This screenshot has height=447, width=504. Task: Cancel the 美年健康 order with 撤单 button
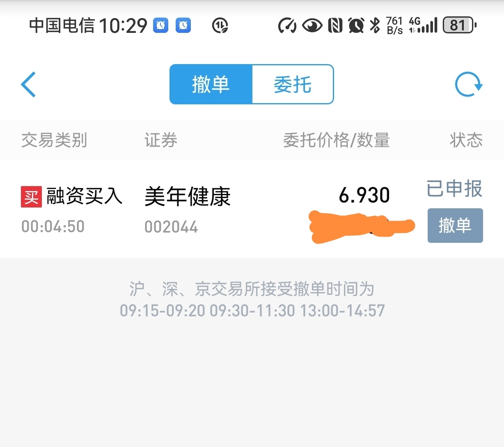(455, 226)
